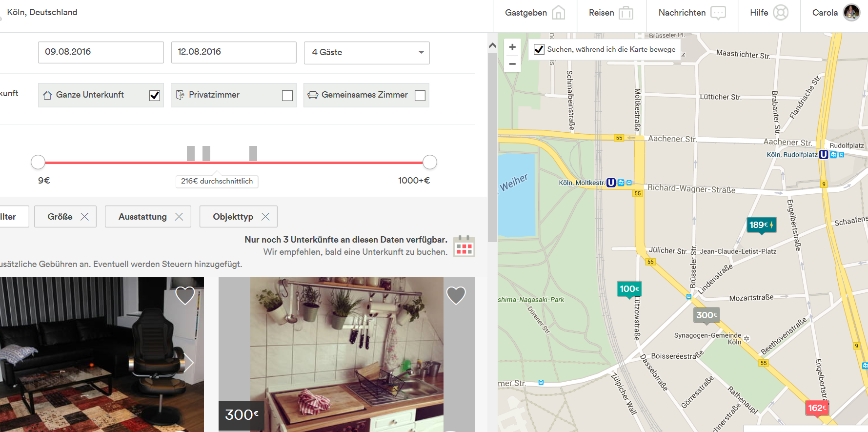Check the Privatzimmer checkbox
This screenshot has height=432, width=868.
tap(287, 96)
